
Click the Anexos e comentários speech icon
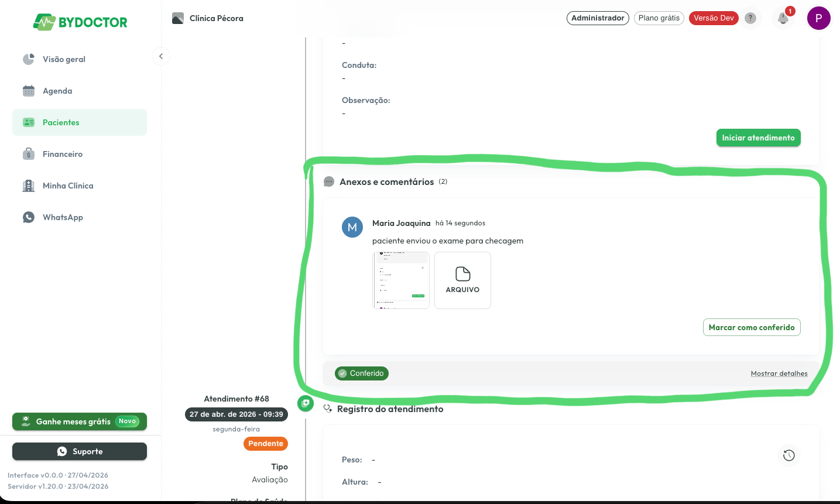pyautogui.click(x=329, y=182)
